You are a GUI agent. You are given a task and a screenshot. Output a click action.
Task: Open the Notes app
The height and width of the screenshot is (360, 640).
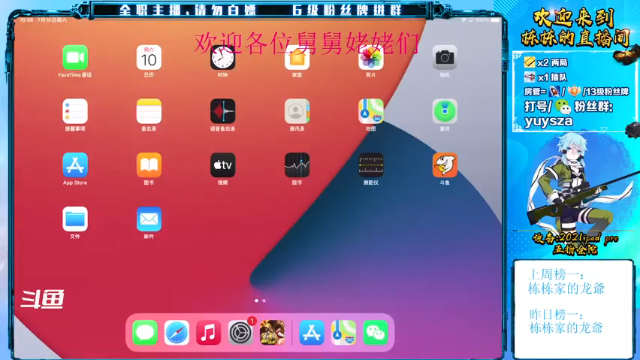[149, 111]
